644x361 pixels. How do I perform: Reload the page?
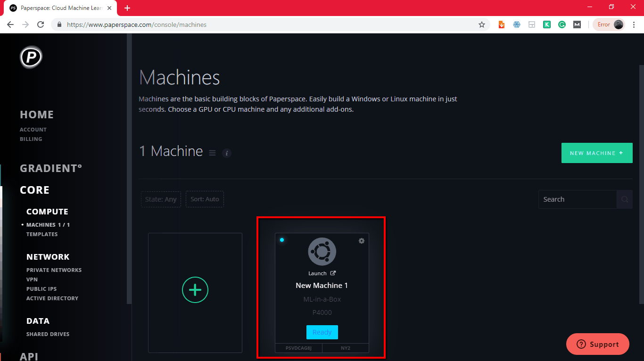click(41, 25)
